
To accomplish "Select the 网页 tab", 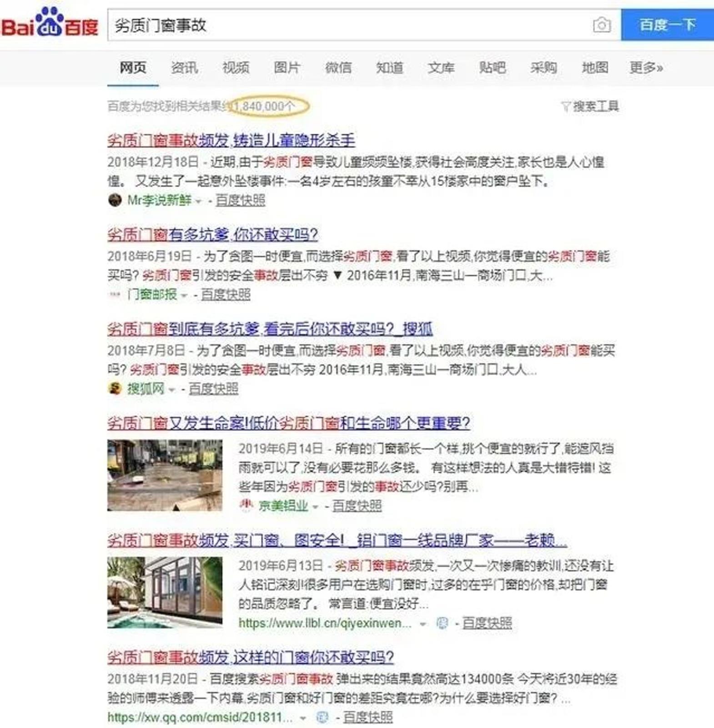I will tap(133, 68).
